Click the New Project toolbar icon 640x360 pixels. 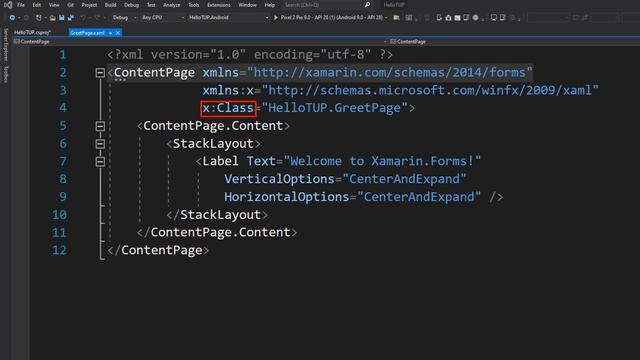click(38, 18)
